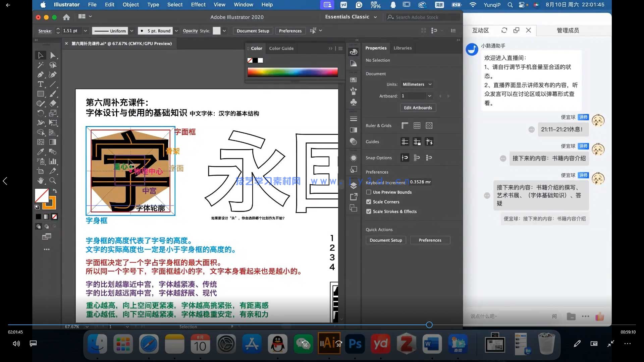Open the Effect menu
644x362 pixels.
coord(198,4)
